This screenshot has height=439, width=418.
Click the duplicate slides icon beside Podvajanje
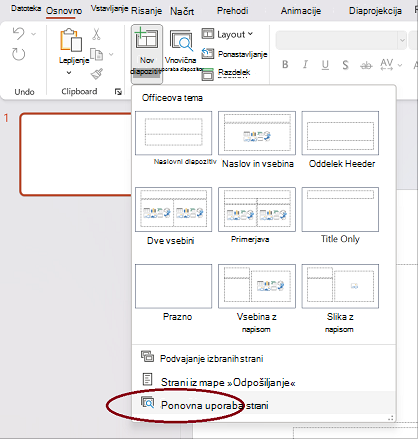coord(147,356)
